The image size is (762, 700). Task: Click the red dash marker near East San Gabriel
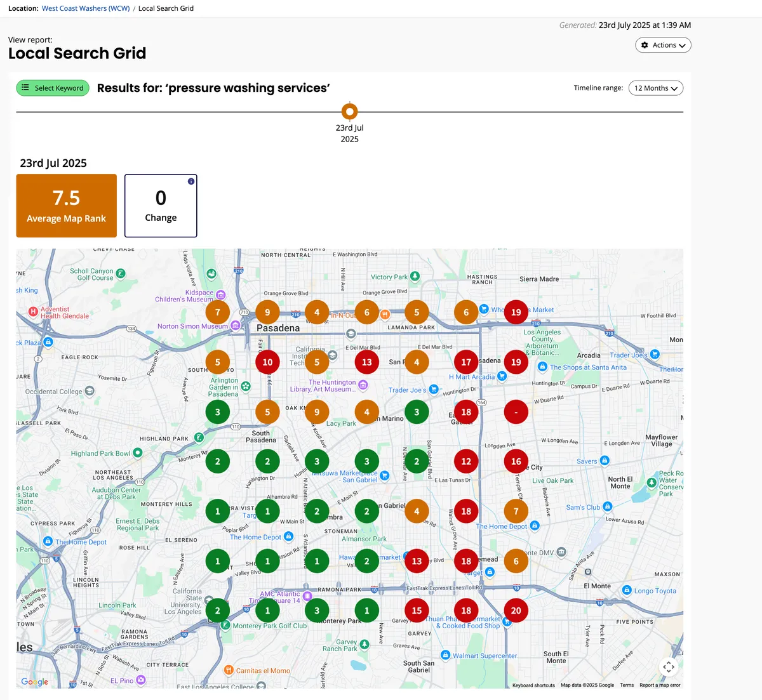point(516,411)
